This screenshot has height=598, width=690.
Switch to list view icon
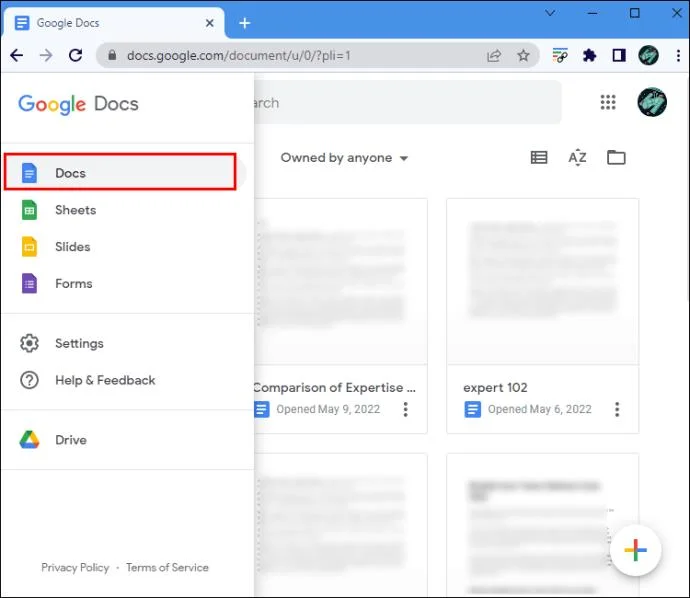(x=539, y=158)
